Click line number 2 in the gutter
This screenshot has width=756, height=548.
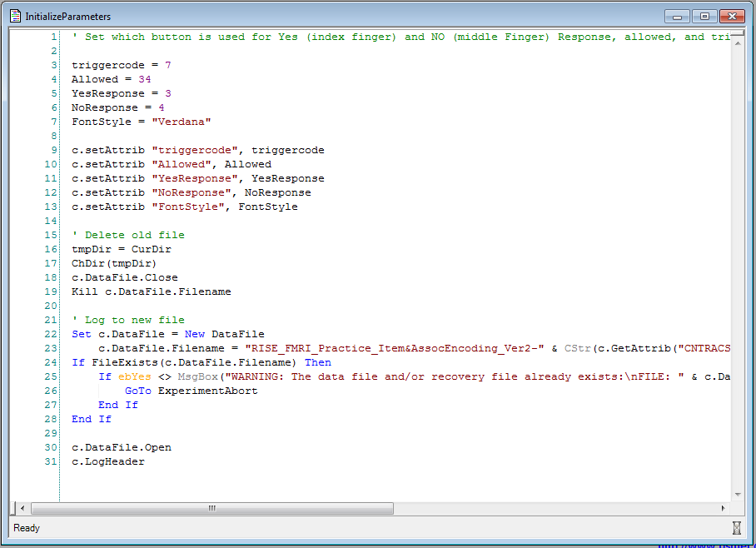coord(53,51)
